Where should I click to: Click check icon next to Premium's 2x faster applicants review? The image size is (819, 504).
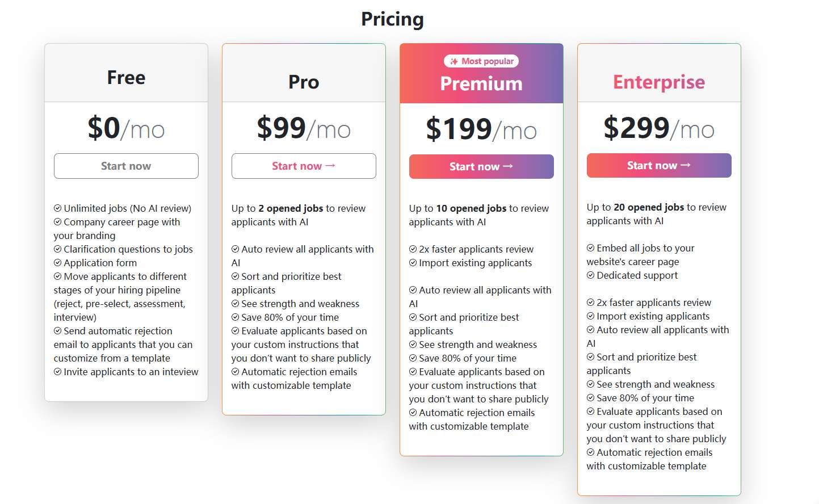[413, 249]
